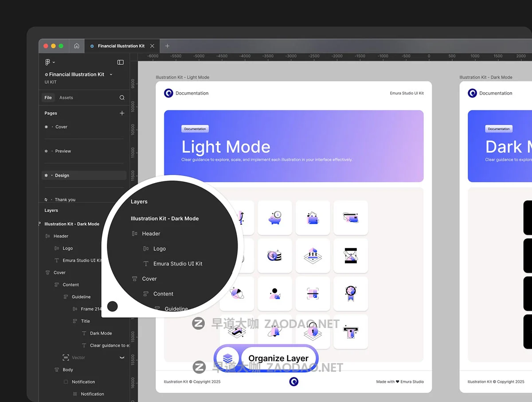
Task: Add a new page with the plus icon
Action: (x=122, y=113)
